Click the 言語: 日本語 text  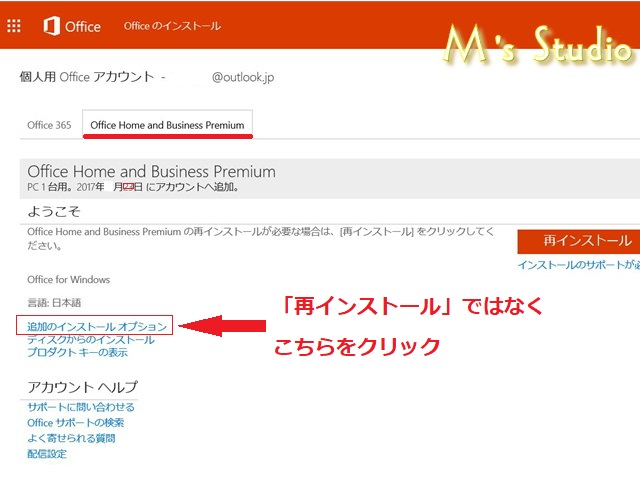(54, 303)
